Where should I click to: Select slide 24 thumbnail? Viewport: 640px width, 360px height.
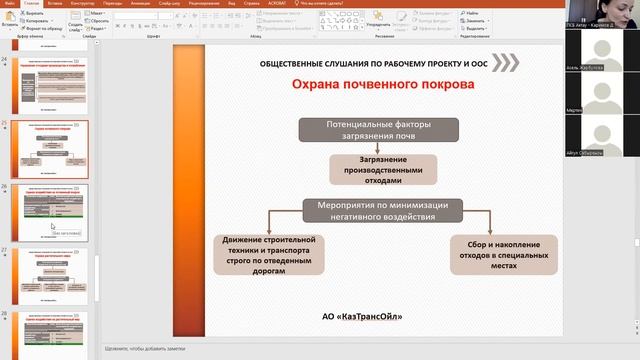point(49,86)
